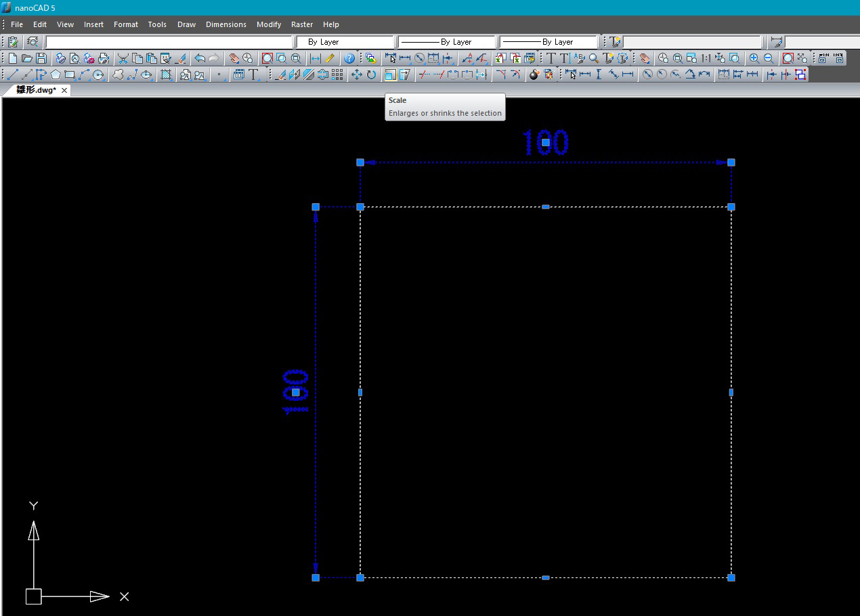Click the Explode bomb icon

[x=534, y=74]
